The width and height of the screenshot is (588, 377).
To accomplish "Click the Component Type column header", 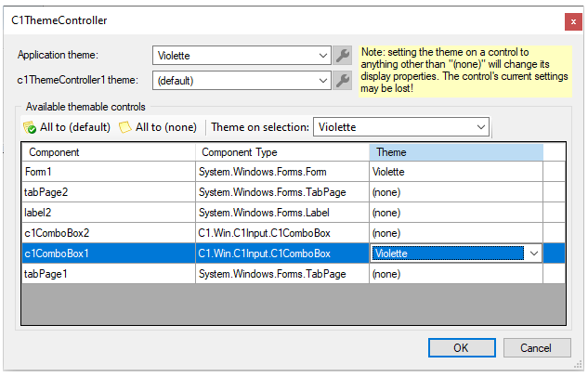I will (281, 151).
